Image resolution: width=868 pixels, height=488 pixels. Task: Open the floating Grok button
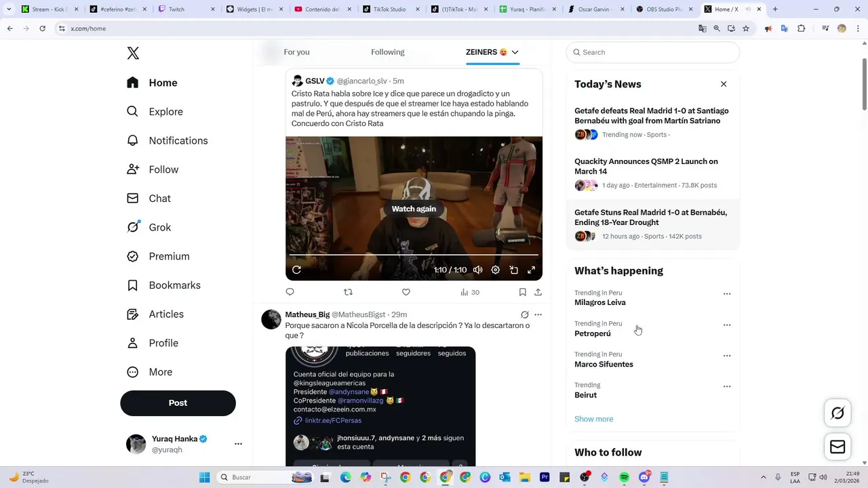tap(837, 413)
